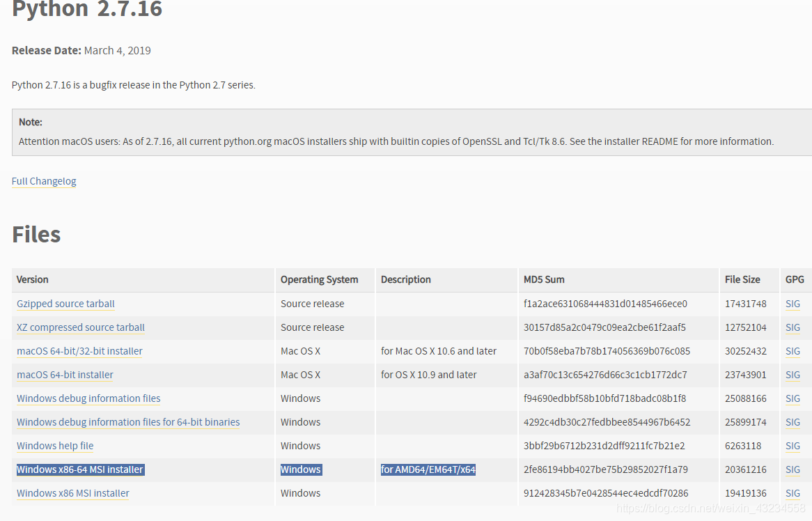This screenshot has height=521, width=812.
Task: Click 'for Mac OS X 10.6 and later' description
Action: click(439, 351)
